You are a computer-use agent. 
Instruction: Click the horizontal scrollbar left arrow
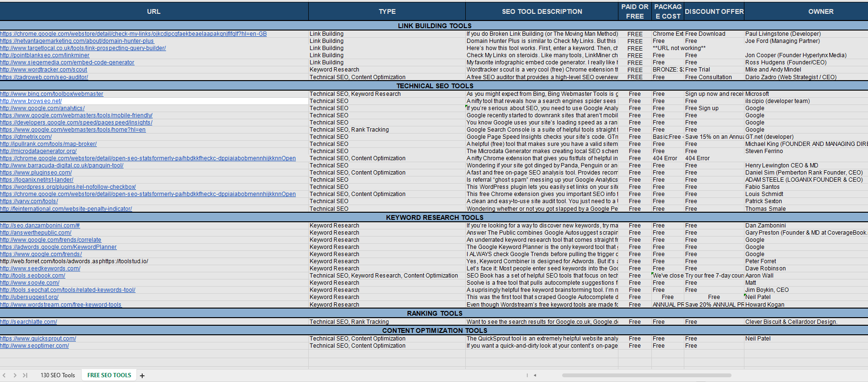(x=535, y=375)
